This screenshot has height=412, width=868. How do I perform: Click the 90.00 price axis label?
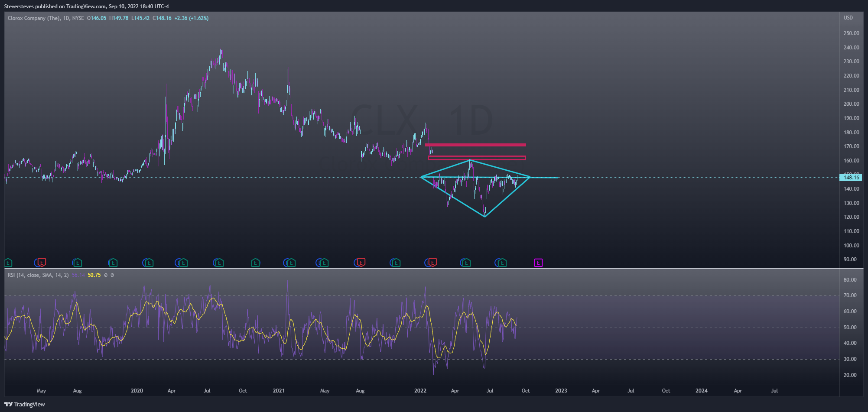coord(850,260)
